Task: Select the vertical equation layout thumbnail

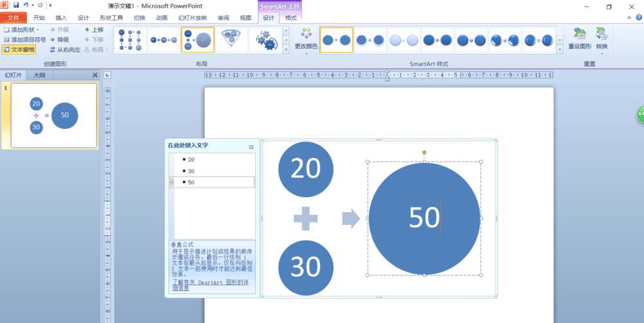Action: point(198,40)
